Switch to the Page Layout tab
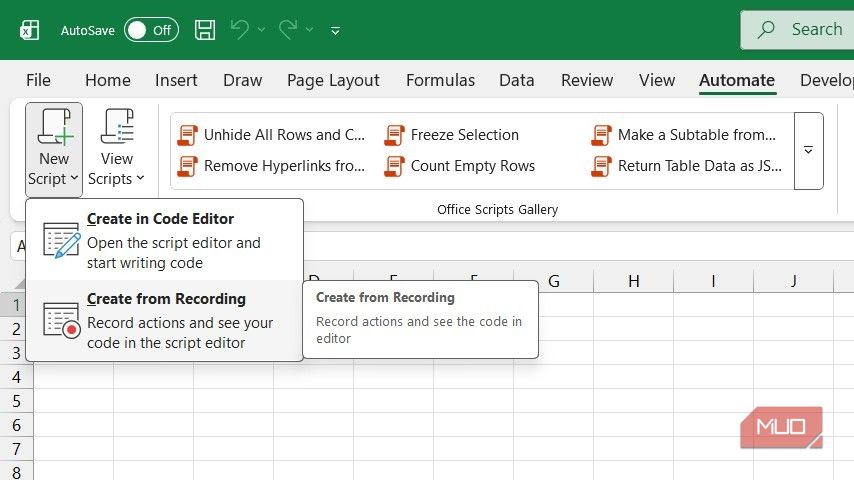 coord(333,80)
